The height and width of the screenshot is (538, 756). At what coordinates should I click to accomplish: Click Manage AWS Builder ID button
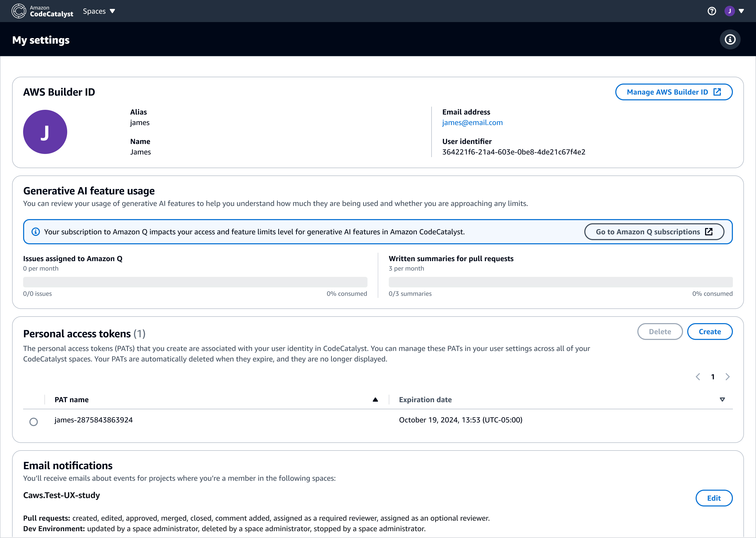674,92
